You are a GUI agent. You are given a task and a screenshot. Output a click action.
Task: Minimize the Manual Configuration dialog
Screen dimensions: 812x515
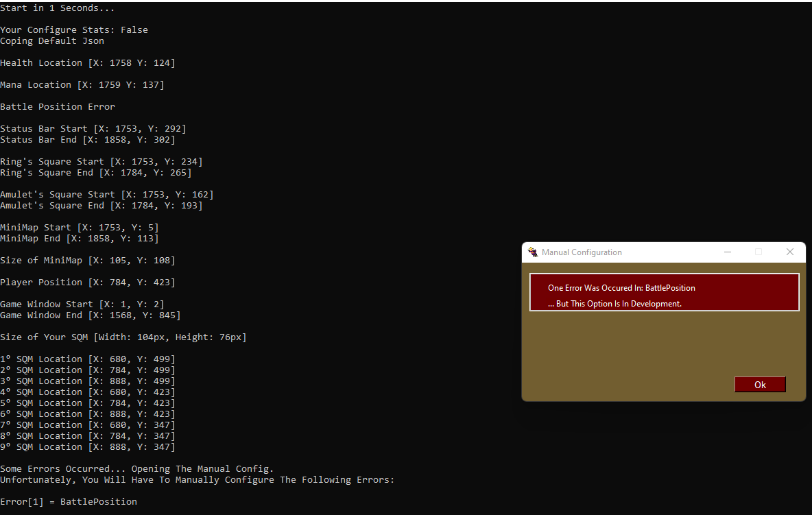728,252
